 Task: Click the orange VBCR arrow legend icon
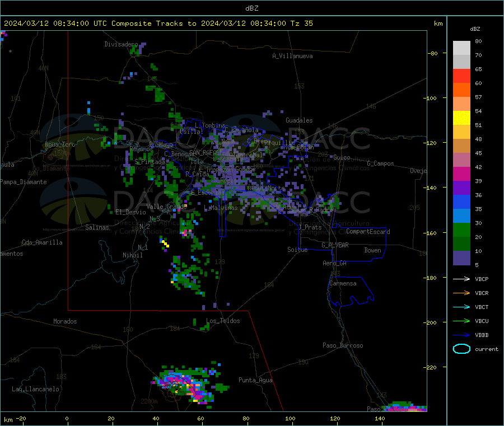[461, 293]
